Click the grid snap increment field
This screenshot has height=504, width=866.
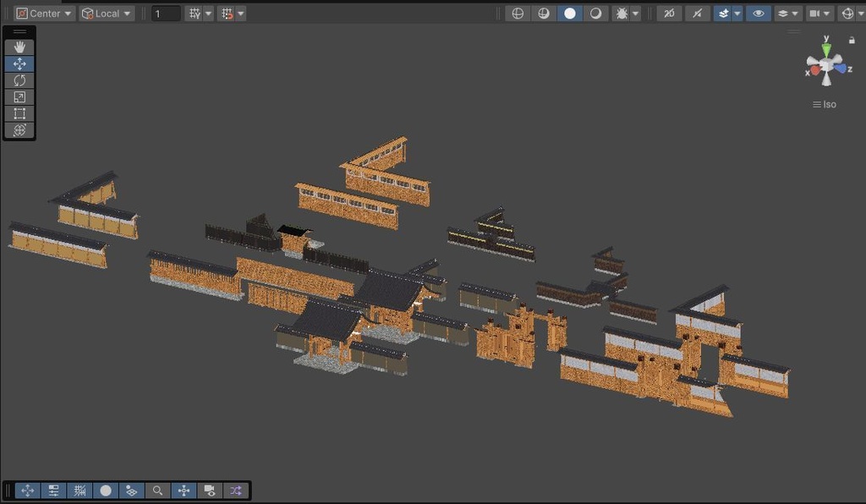click(x=166, y=14)
